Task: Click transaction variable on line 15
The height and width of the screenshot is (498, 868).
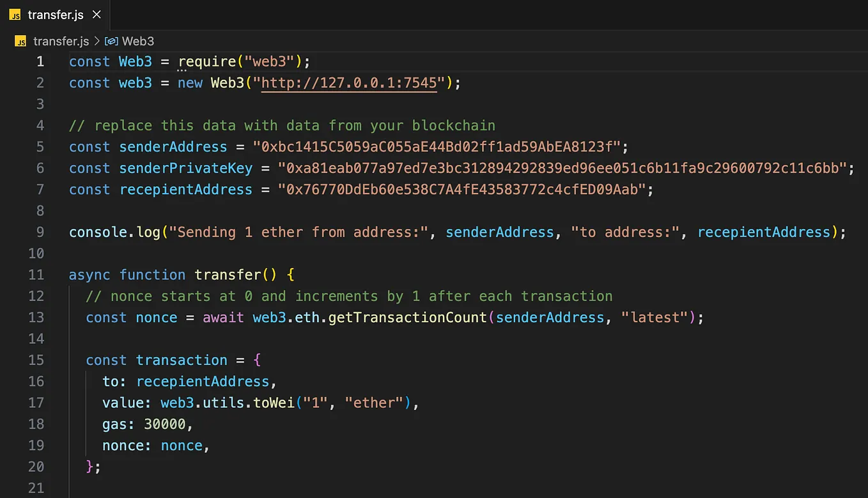Action: click(182, 360)
